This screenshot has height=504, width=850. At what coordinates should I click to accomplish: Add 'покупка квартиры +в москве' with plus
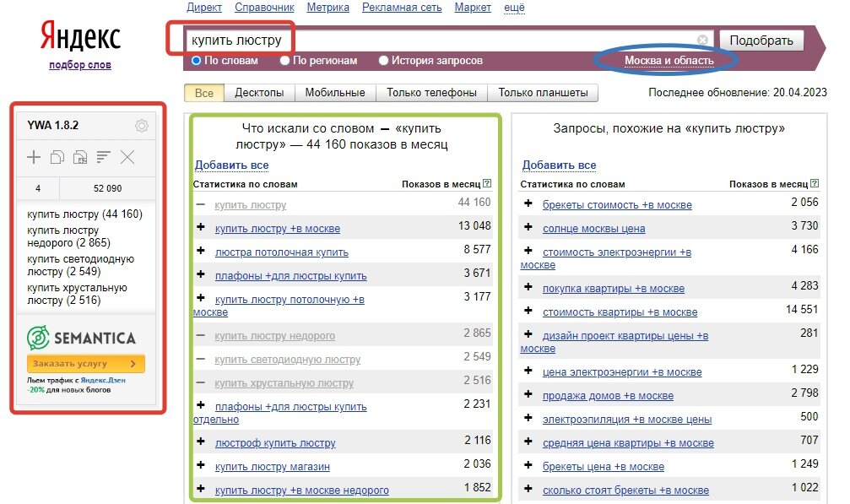click(528, 287)
